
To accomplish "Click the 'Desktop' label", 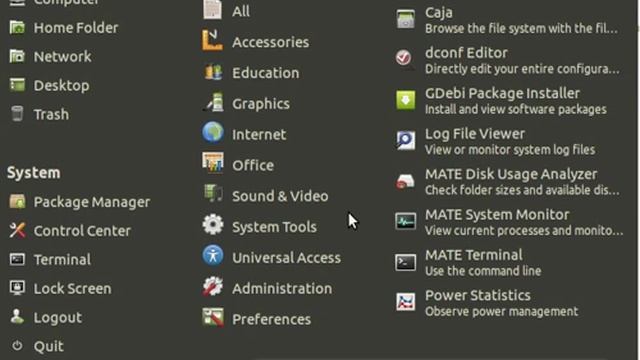I will pos(61,86).
